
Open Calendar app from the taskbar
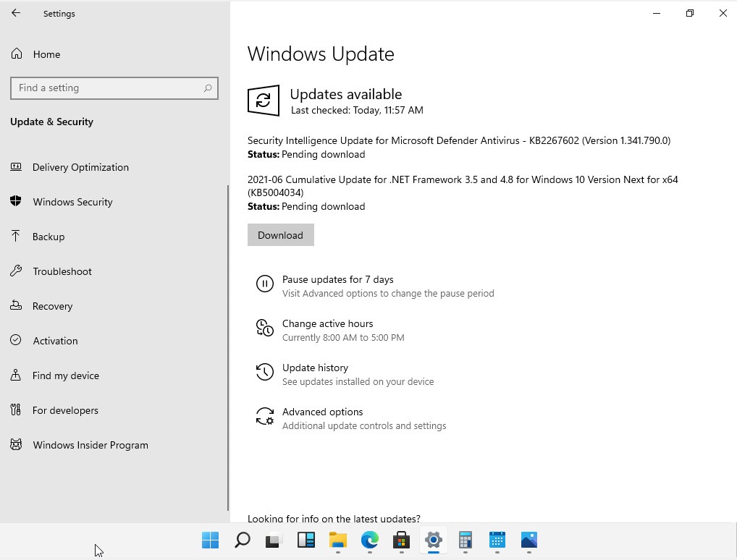click(x=497, y=540)
